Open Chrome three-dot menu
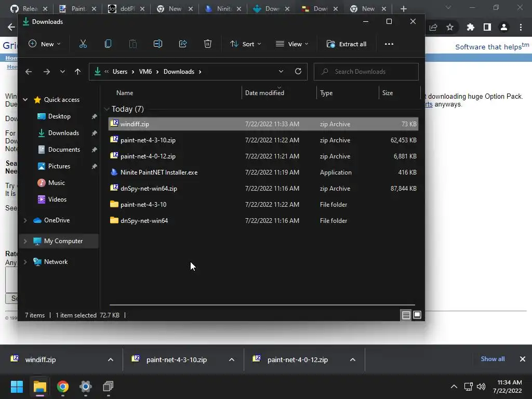 (x=521, y=27)
